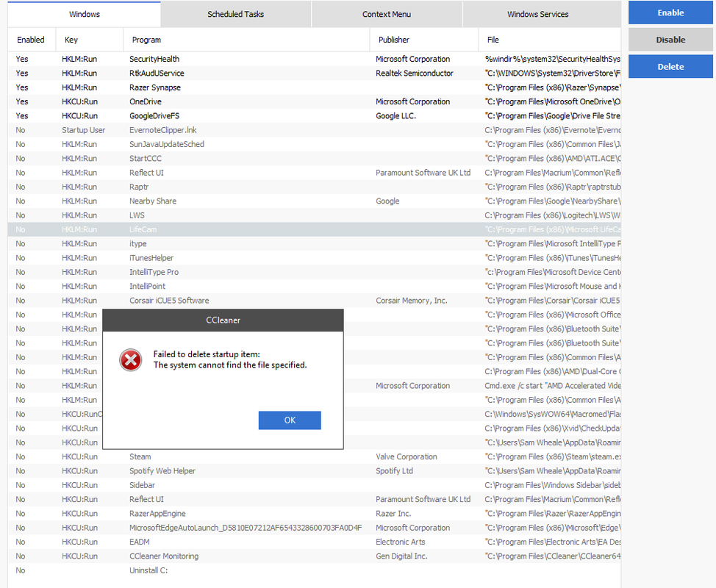This screenshot has height=588, width=716.
Task: Select the StartCCC startup entry
Action: tap(314, 159)
